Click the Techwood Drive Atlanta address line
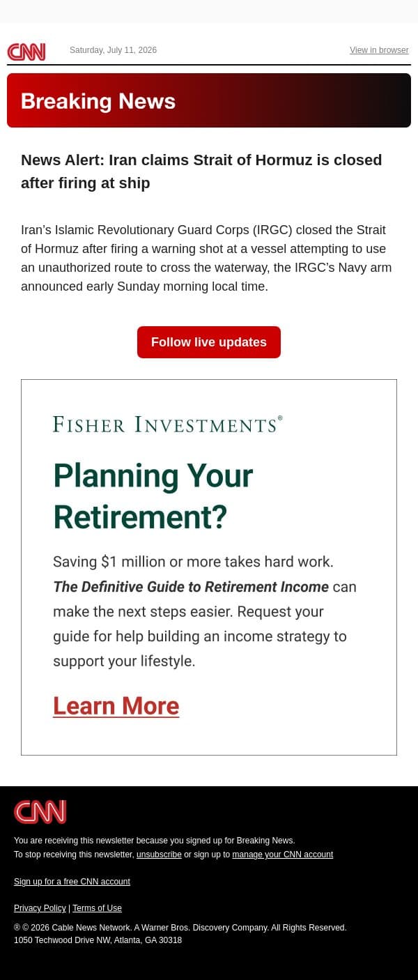418x980 pixels. [x=98, y=940]
